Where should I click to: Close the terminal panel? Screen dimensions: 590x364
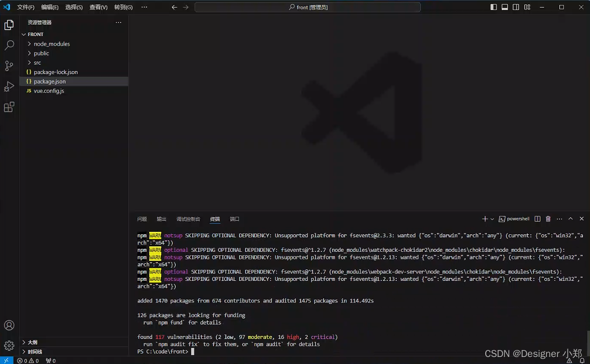pyautogui.click(x=581, y=218)
